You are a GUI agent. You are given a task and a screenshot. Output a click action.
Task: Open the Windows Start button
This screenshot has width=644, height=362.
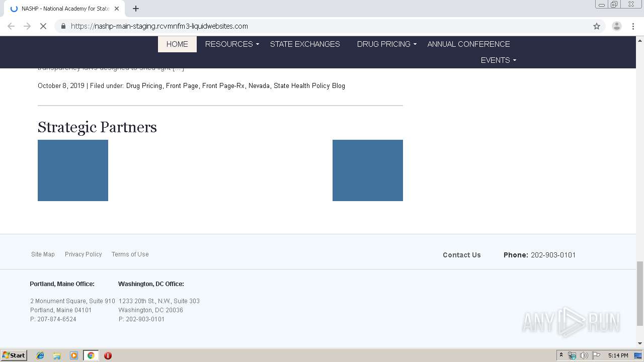(x=14, y=355)
